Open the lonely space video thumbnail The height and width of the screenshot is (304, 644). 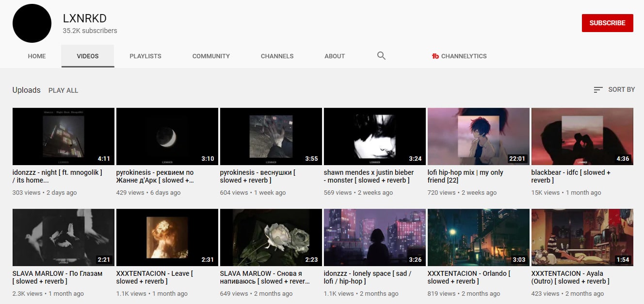375,237
